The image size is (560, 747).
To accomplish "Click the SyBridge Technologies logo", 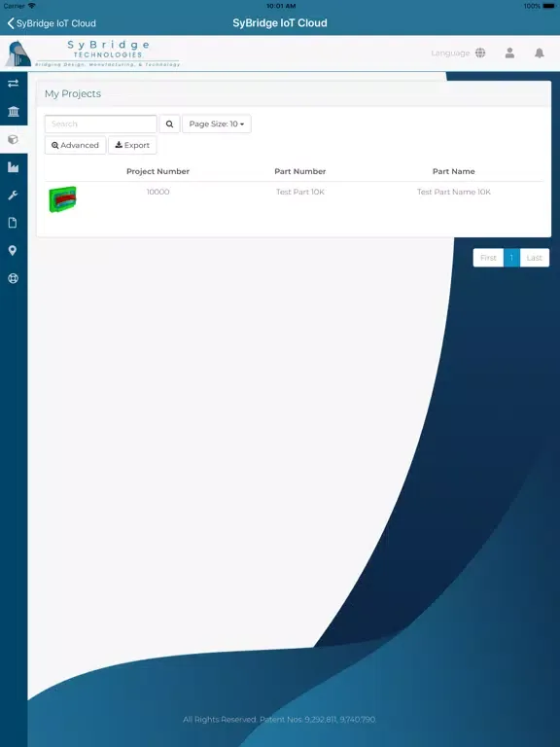I will [x=93, y=53].
